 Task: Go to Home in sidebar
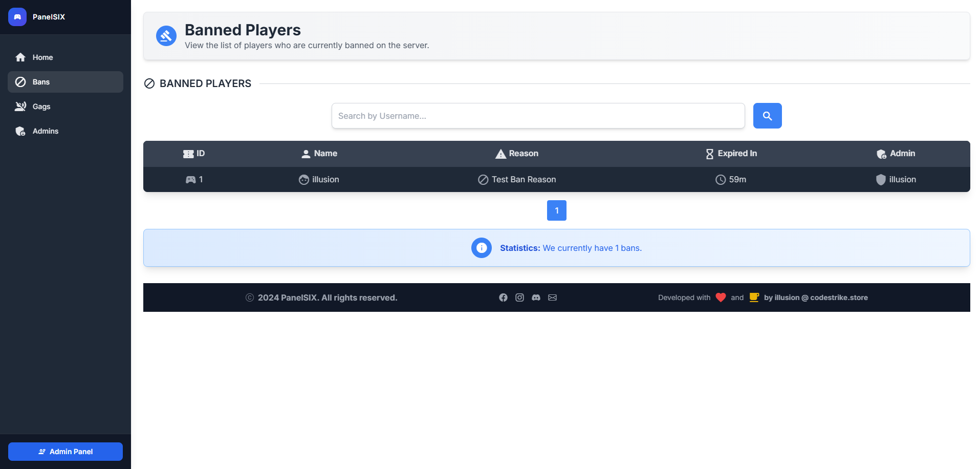click(42, 57)
